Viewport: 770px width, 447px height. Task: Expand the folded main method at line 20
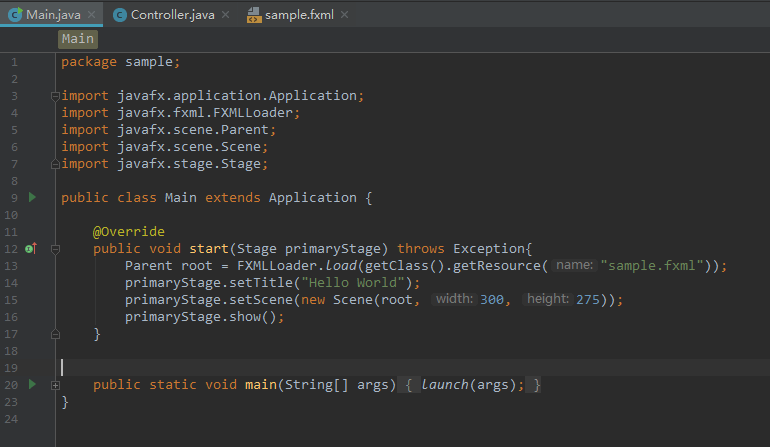[x=55, y=386]
